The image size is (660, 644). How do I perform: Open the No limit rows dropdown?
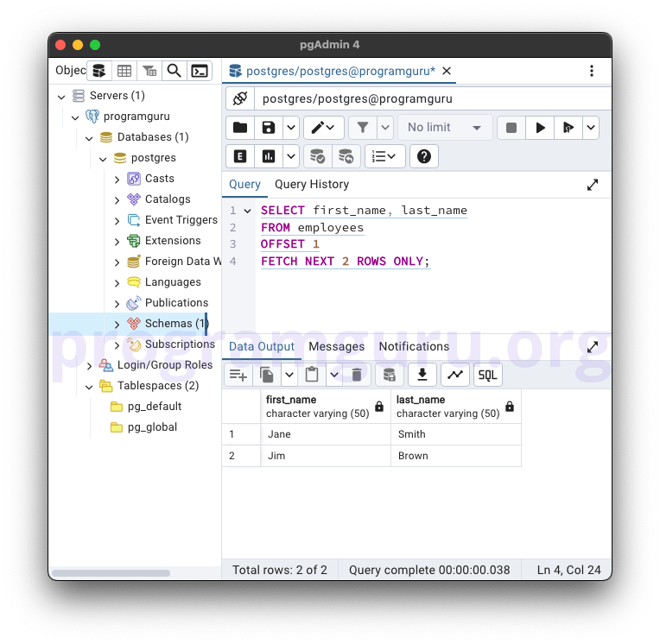click(x=445, y=128)
